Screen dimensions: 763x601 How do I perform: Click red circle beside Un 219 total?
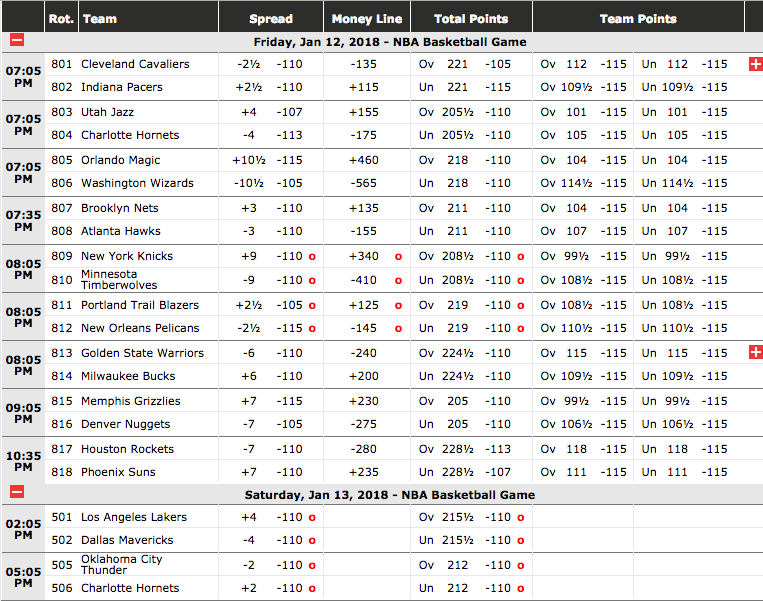pos(521,329)
